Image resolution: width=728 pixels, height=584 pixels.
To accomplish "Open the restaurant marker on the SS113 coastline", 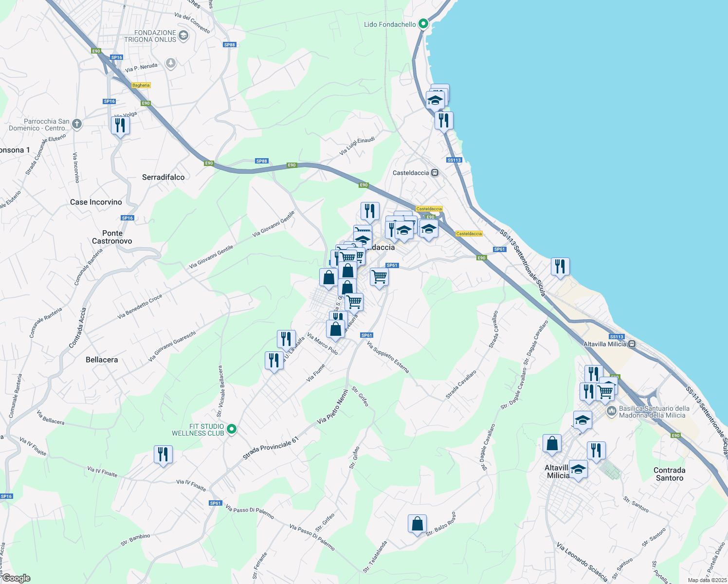I will (x=560, y=266).
